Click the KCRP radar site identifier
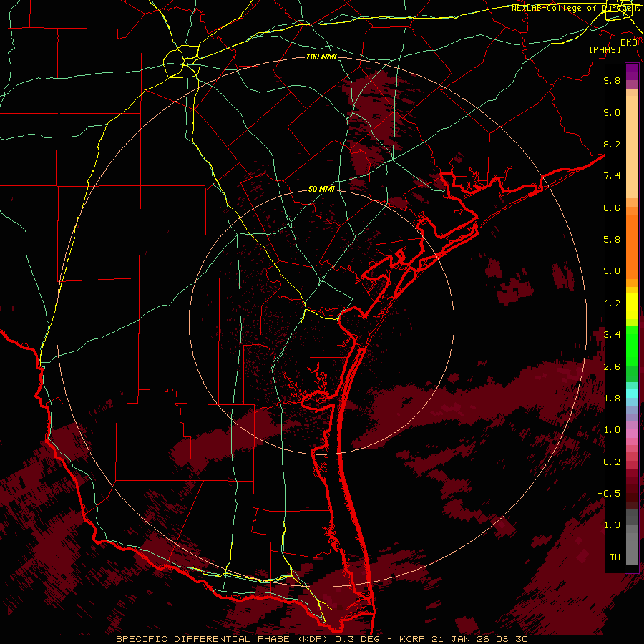 (411, 639)
